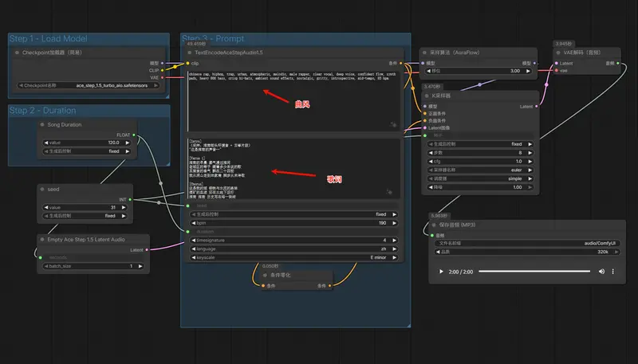The image size is (638, 364).
Task: Play the saved audio in 保存音频 node
Action: [x=442, y=272]
